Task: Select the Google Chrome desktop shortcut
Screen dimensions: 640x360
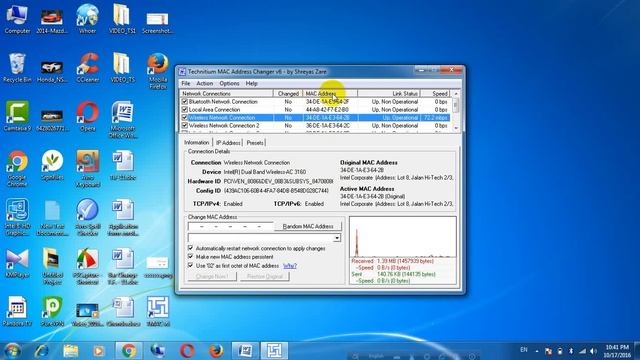Action: point(17,169)
